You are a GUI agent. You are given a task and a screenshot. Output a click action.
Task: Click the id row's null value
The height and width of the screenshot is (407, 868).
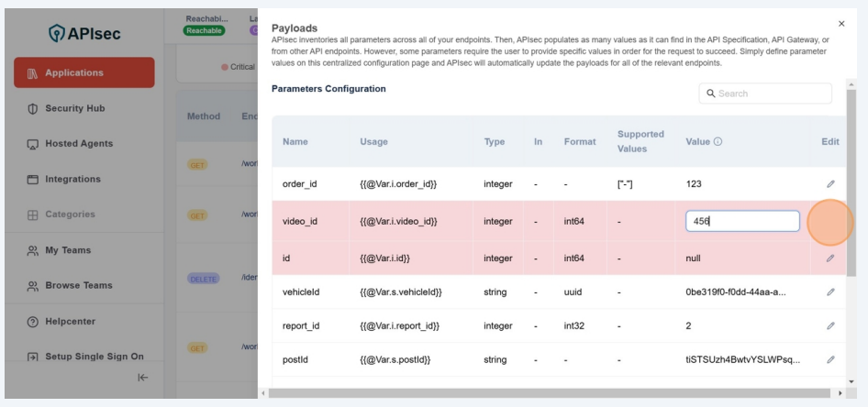pos(693,258)
